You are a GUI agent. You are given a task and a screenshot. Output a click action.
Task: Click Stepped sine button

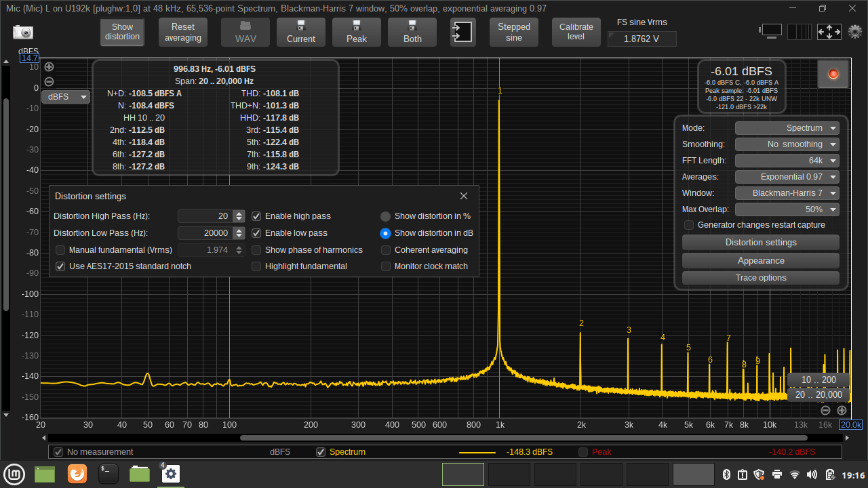pyautogui.click(x=514, y=32)
